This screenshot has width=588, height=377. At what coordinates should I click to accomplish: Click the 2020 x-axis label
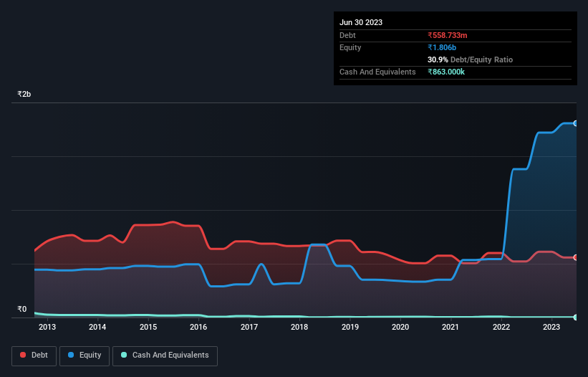[400, 327]
